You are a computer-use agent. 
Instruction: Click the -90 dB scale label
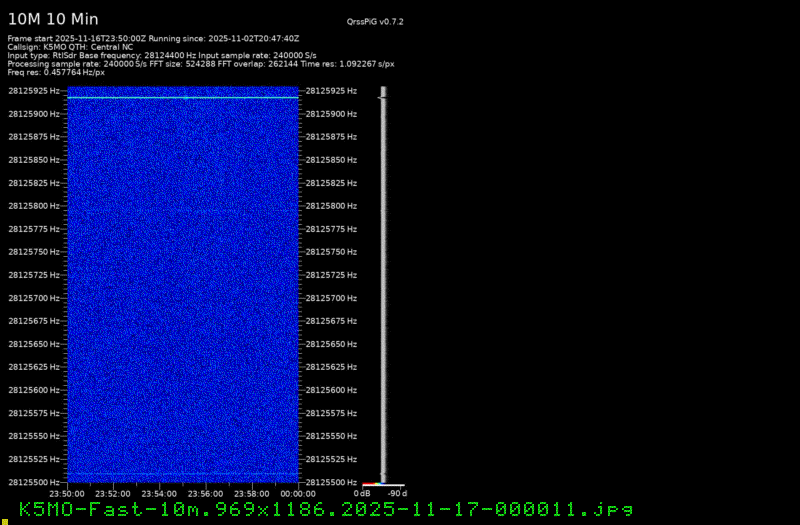click(x=397, y=493)
